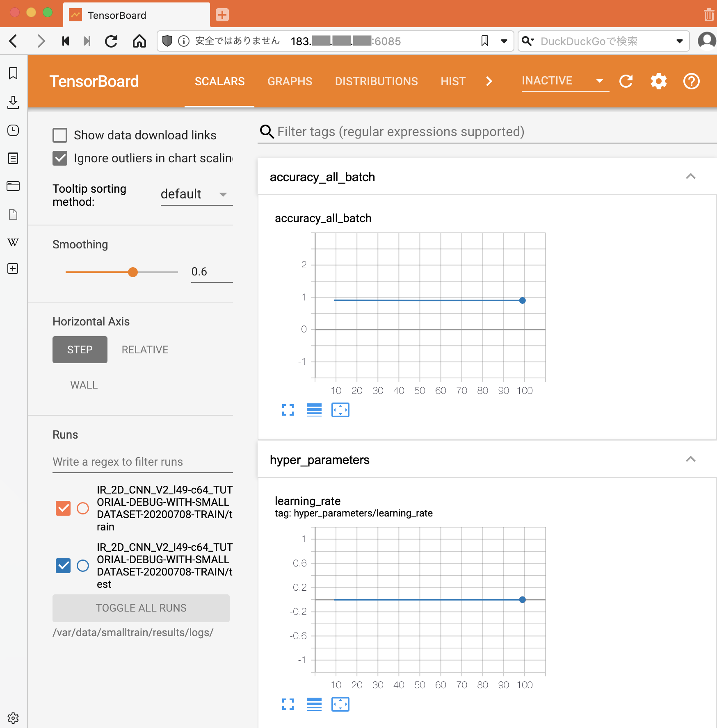Fit domain to data on accuracy_all_batch chart
717x728 pixels.
coord(340,410)
